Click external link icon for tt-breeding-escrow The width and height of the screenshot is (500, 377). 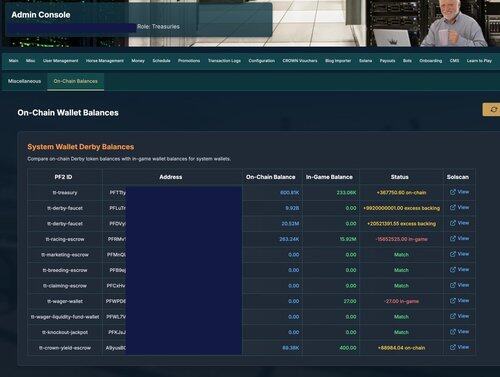453,270
